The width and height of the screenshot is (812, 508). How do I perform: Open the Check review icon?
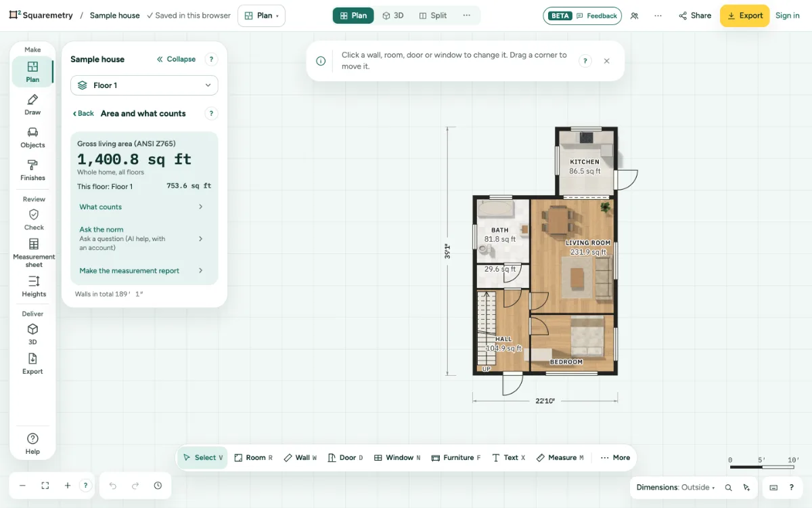(34, 220)
